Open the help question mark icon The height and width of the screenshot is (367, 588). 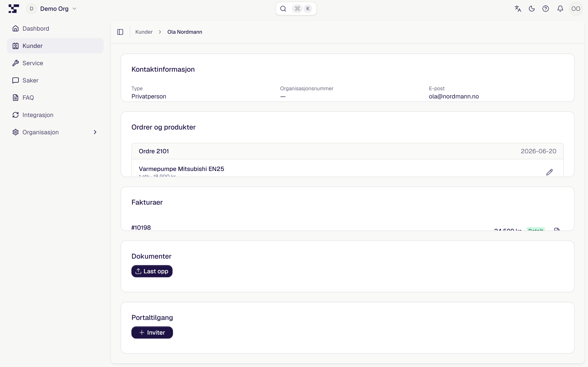[545, 9]
